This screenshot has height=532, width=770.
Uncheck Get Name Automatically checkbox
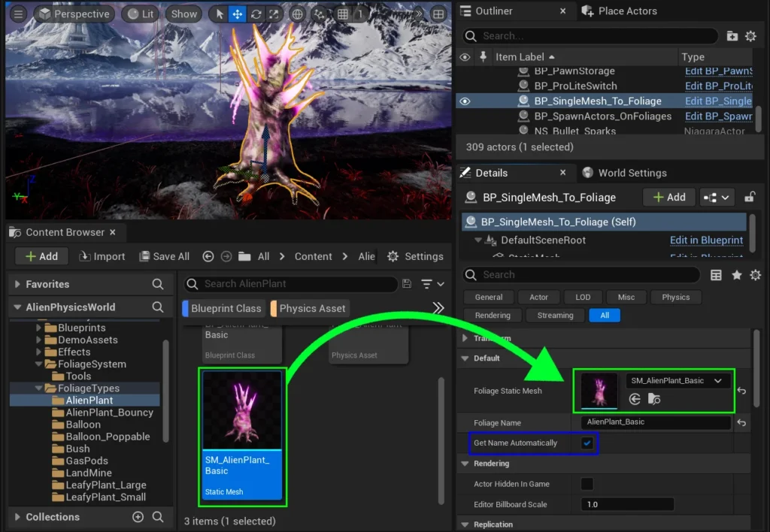tap(587, 443)
